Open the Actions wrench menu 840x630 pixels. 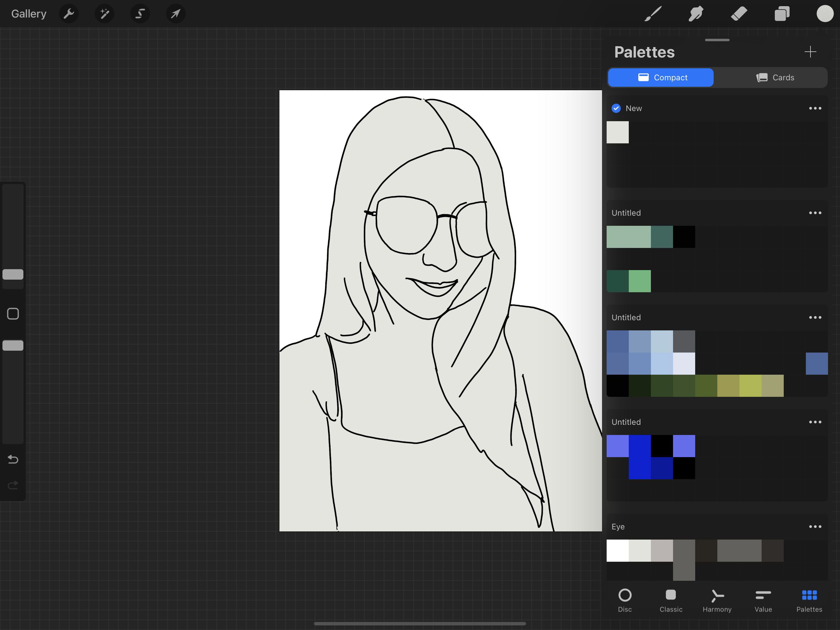(x=69, y=14)
